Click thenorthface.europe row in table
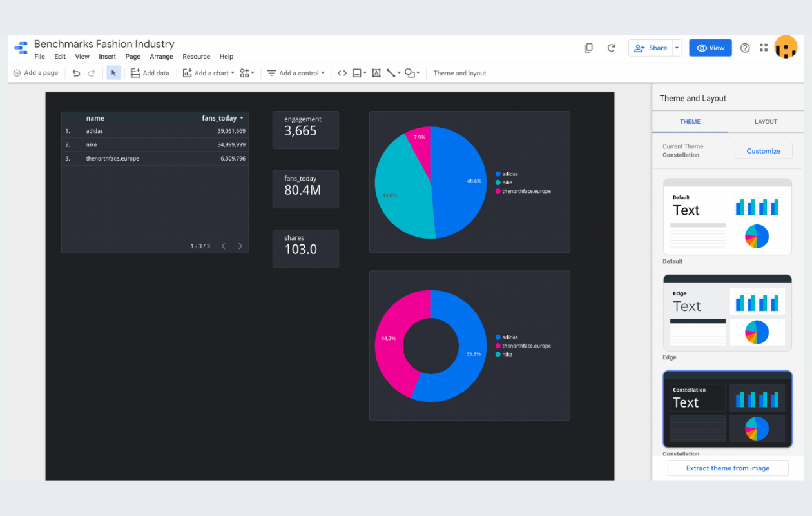This screenshot has width=812, height=516. coord(155,158)
